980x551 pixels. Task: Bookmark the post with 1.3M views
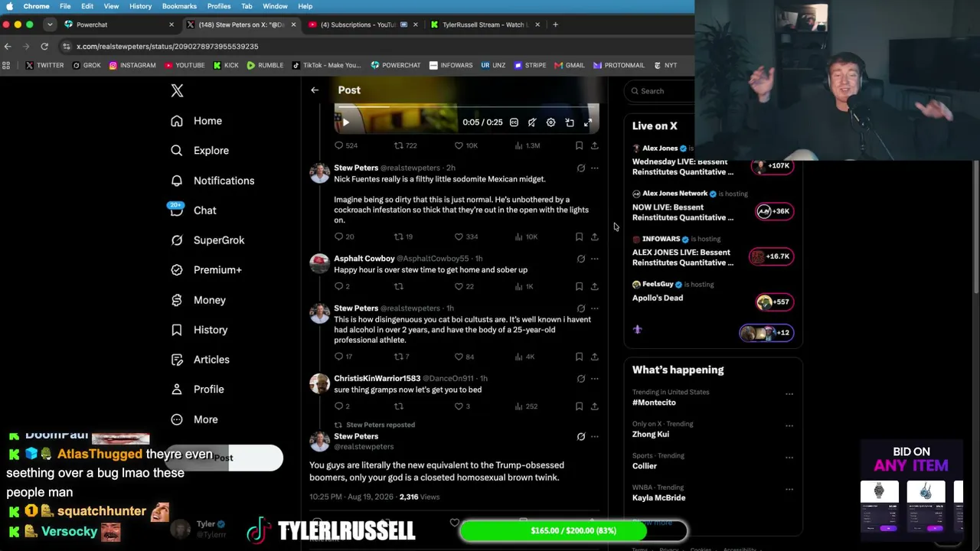coord(579,145)
